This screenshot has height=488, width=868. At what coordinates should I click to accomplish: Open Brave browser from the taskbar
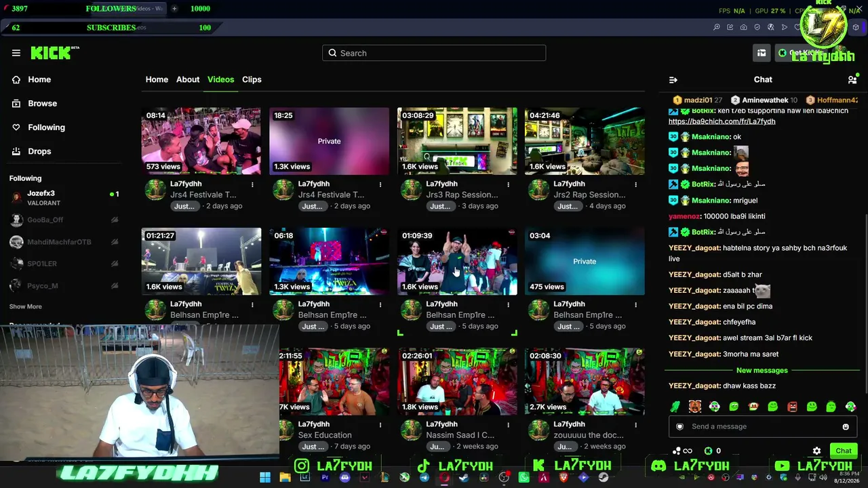click(x=564, y=477)
